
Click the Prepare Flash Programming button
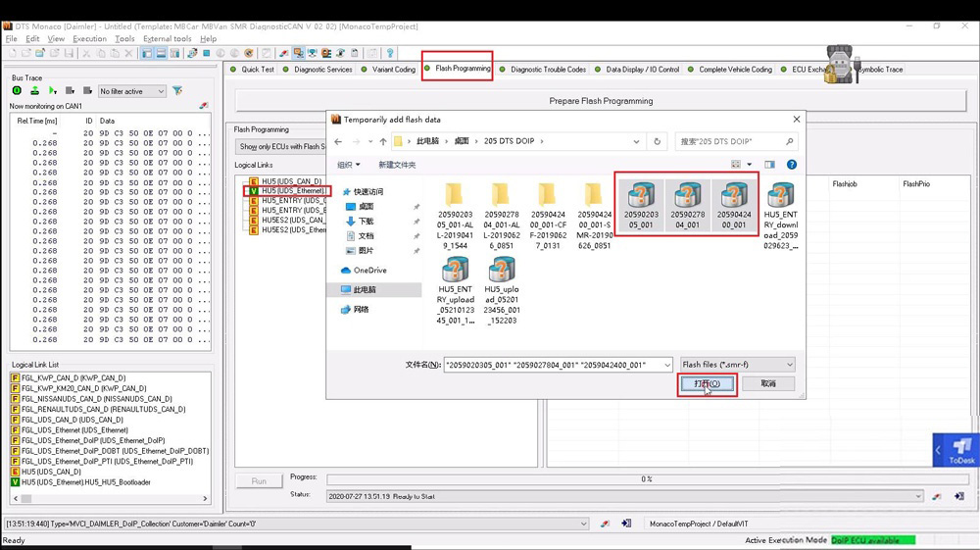pyautogui.click(x=601, y=101)
